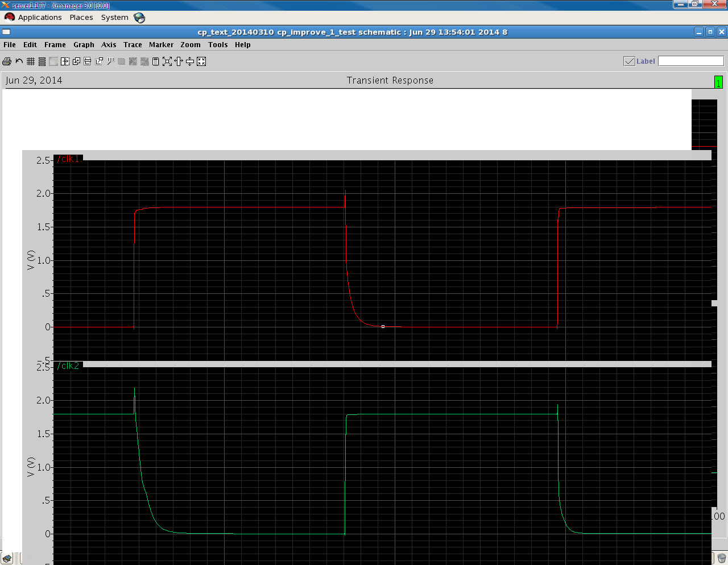
Task: Expand the Zoom menu
Action: point(191,45)
